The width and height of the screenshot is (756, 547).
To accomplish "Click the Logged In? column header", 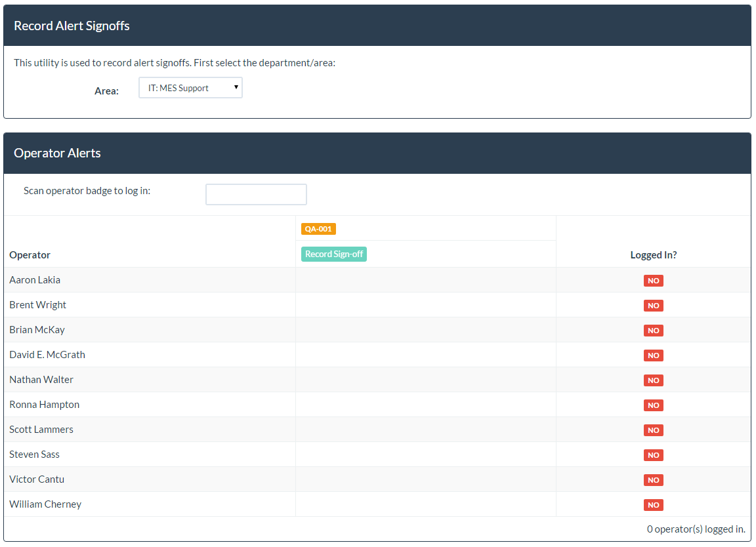I will point(653,255).
